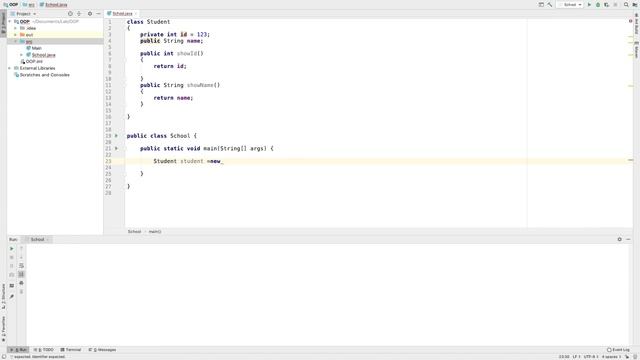
Task: Click the School breadcrumb below the editor
Action: click(134, 231)
